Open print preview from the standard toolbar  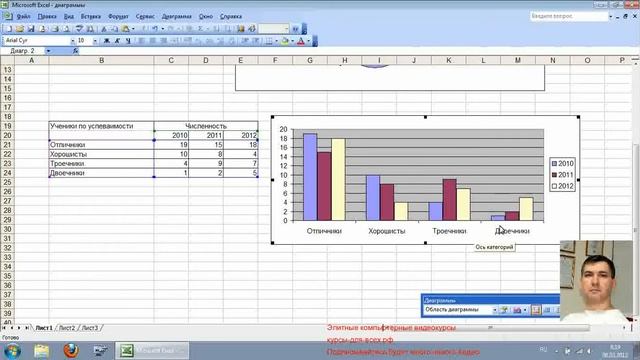(66, 29)
